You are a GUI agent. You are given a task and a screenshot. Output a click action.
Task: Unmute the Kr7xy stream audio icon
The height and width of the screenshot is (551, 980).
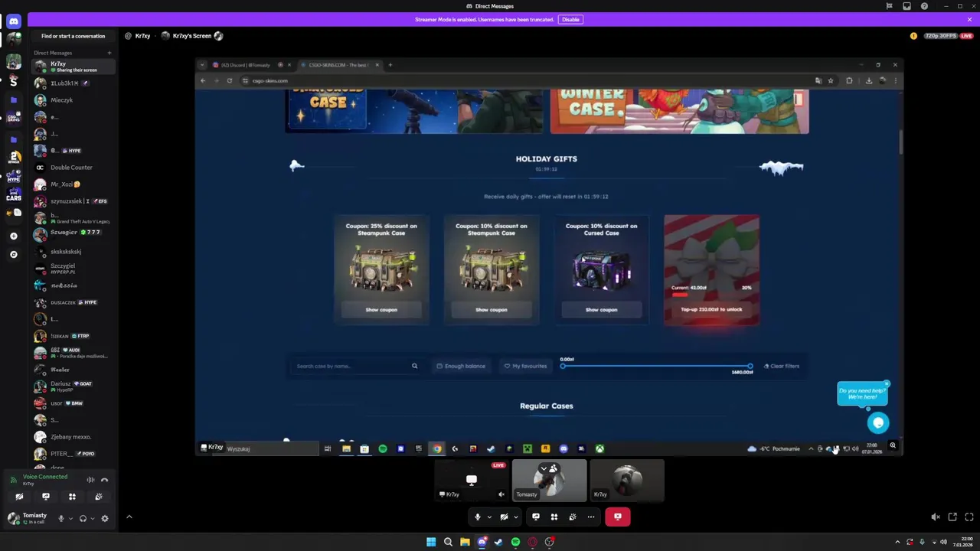click(501, 494)
